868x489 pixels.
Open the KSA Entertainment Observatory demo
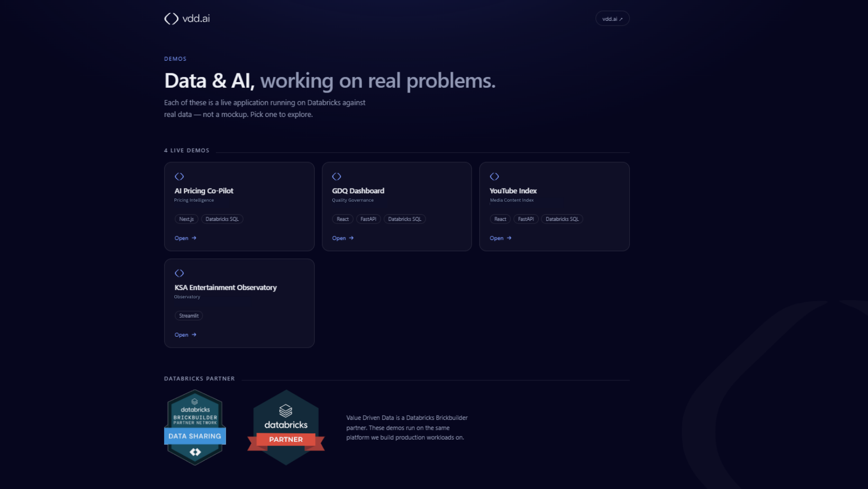185,335
